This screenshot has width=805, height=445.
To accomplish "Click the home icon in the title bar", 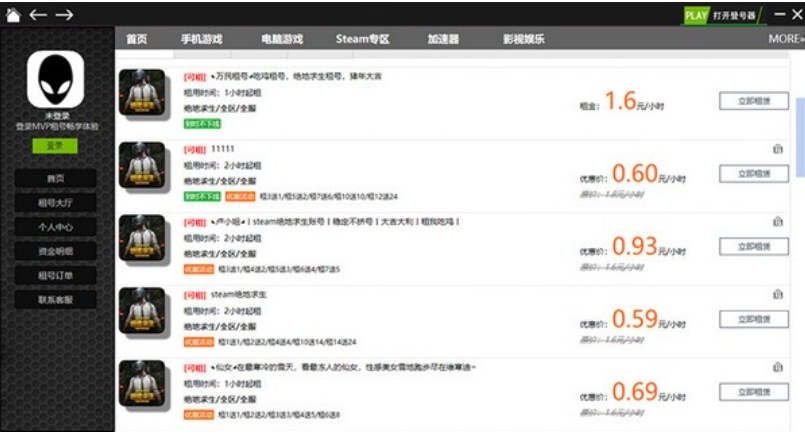I will [12, 14].
